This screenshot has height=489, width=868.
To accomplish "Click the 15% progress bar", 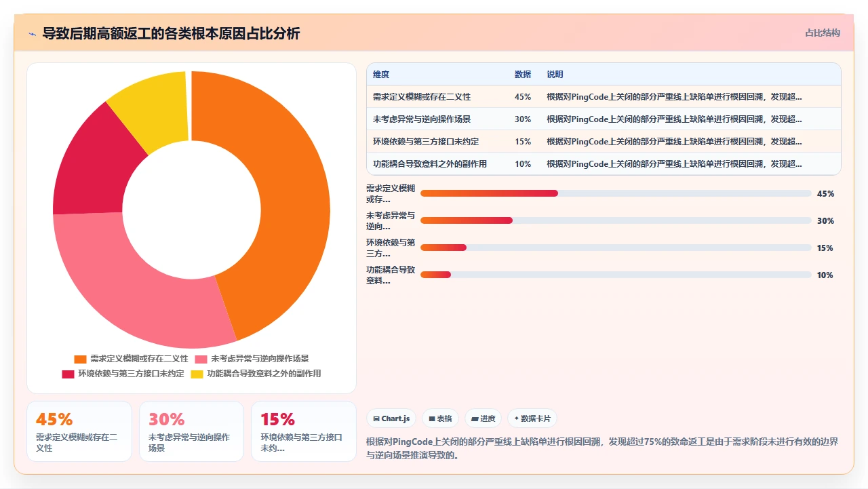I will pos(616,248).
